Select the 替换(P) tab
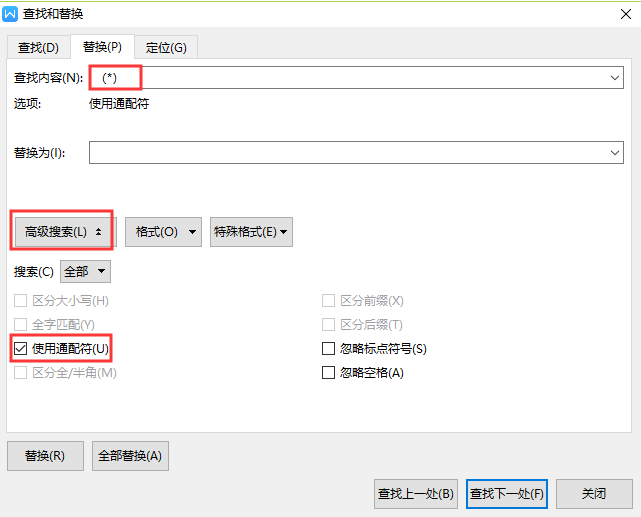 pos(102,47)
